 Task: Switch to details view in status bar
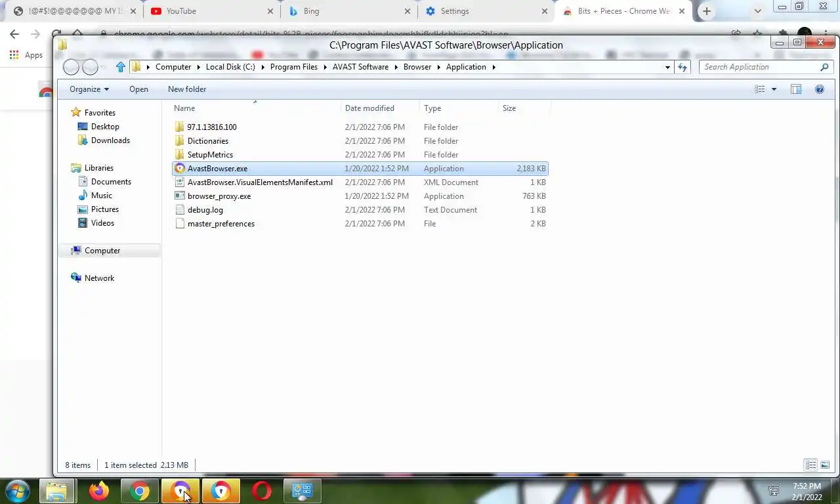(810, 465)
